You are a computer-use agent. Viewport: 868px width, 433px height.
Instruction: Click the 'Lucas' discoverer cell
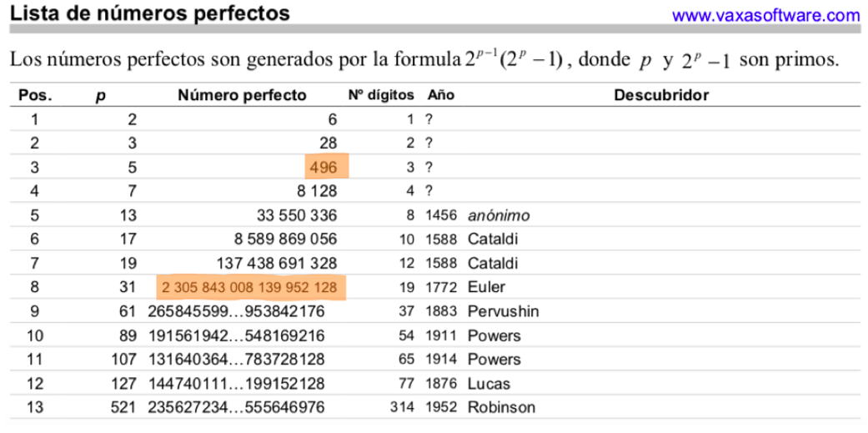489,384
